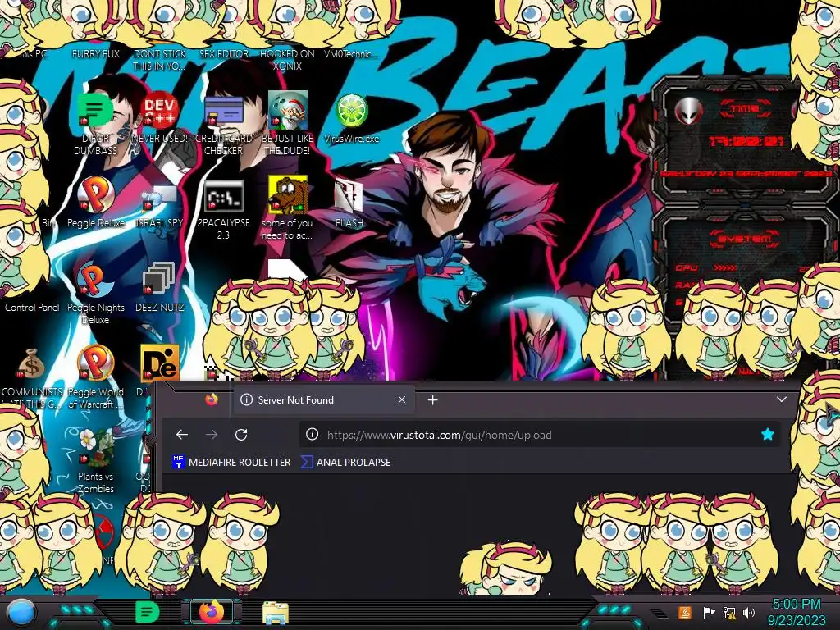The image size is (840, 630).
Task: Click the network tray icon with warning
Action: (729, 612)
